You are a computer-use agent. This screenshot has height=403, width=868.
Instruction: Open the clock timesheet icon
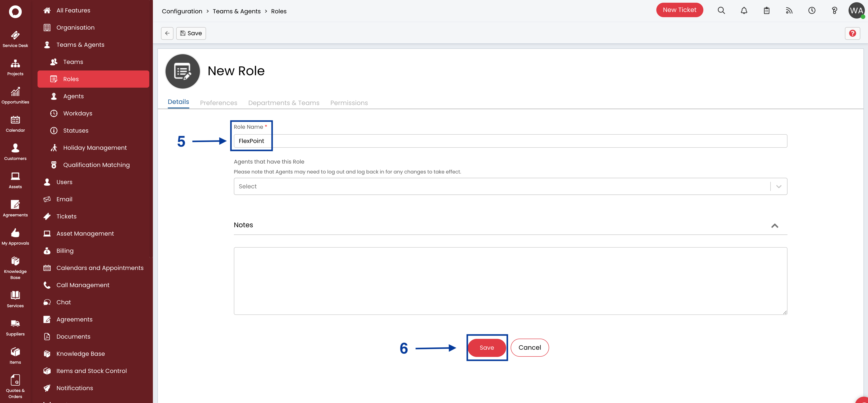pos(812,10)
